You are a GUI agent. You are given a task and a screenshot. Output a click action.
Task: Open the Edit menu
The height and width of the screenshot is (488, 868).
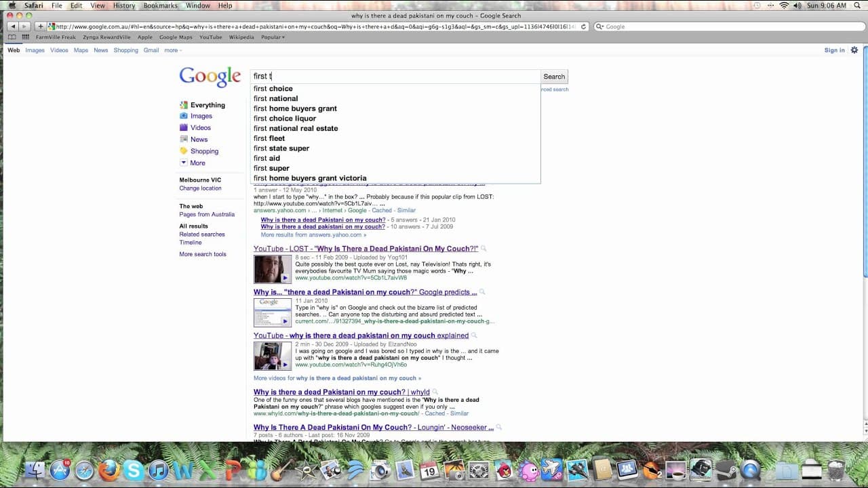pos(77,5)
